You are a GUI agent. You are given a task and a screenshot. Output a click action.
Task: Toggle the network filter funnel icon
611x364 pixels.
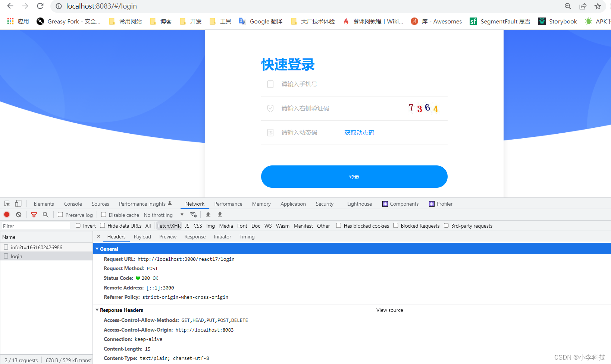point(34,215)
